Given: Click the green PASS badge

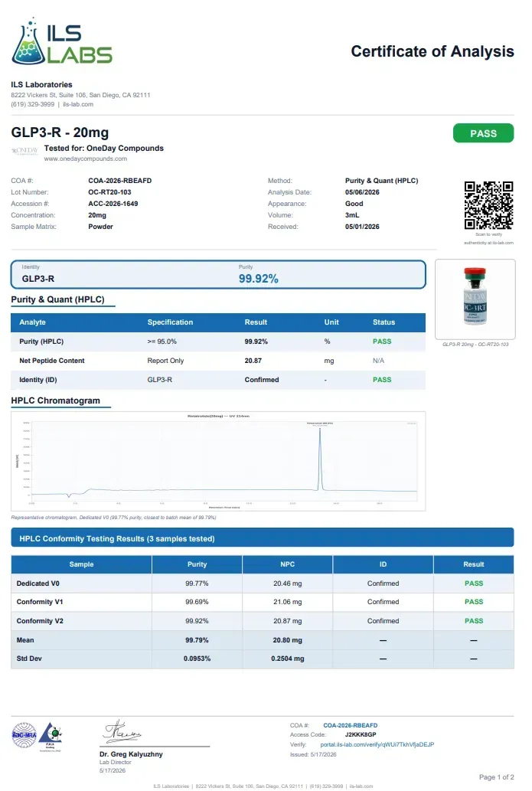Looking at the screenshot, I should tap(483, 133).
